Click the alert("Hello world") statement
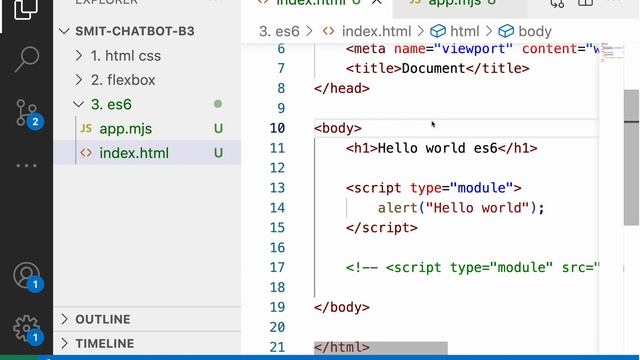 tap(461, 208)
